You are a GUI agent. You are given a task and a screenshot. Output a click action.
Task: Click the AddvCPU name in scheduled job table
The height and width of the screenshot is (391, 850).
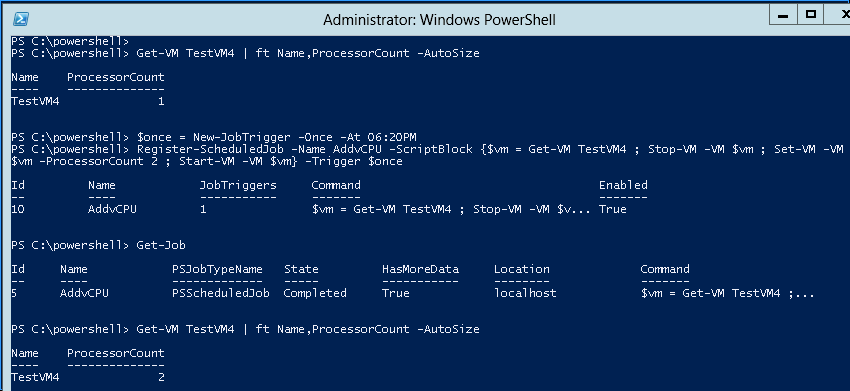(112, 209)
